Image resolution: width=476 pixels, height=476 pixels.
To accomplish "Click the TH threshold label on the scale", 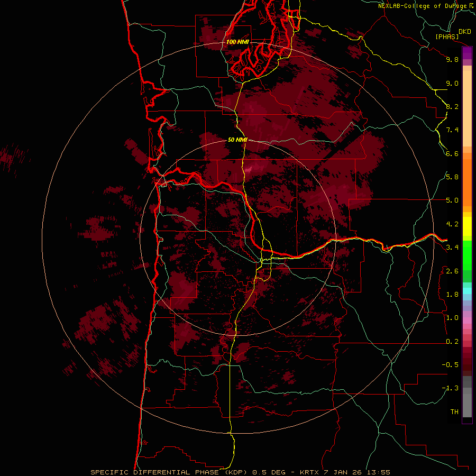I will pyautogui.click(x=454, y=412).
